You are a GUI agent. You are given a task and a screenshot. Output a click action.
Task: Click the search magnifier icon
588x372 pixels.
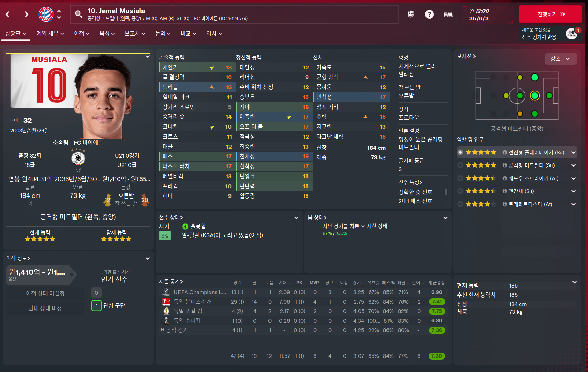(79, 14)
